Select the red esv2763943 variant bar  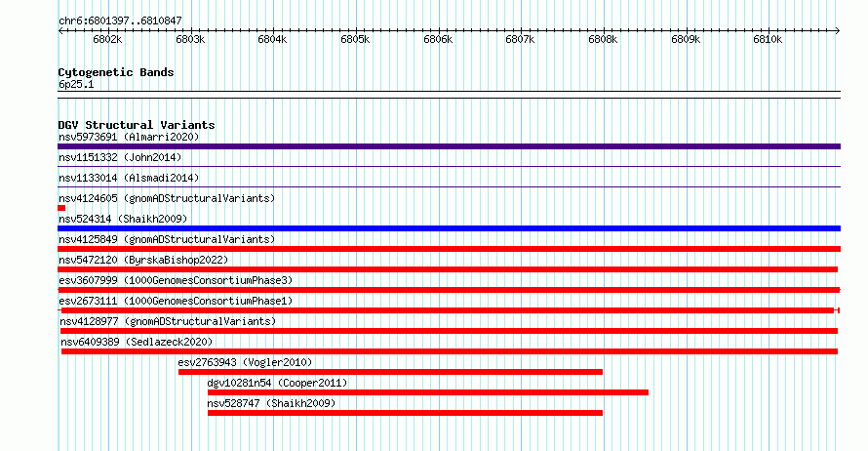tap(390, 372)
